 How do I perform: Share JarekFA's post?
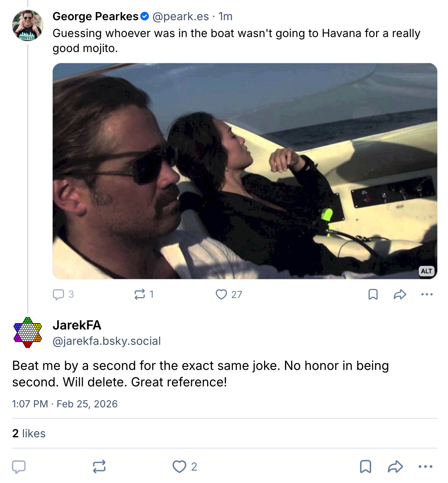395,467
